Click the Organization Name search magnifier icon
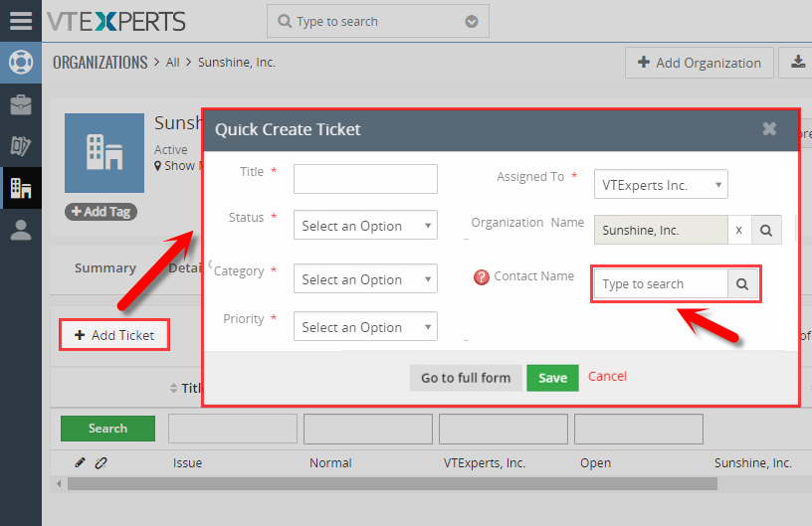 766,230
